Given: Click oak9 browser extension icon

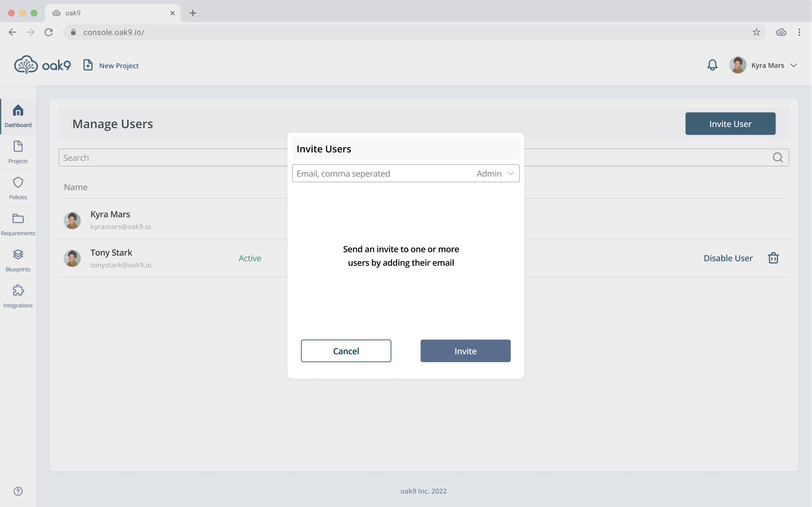Looking at the screenshot, I should 781,32.
